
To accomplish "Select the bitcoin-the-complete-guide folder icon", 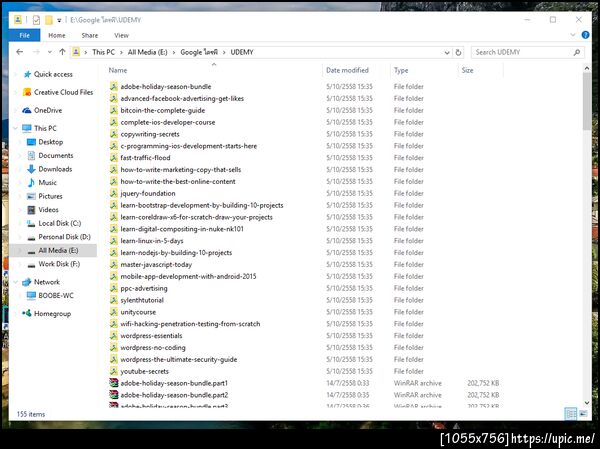I will [x=114, y=110].
